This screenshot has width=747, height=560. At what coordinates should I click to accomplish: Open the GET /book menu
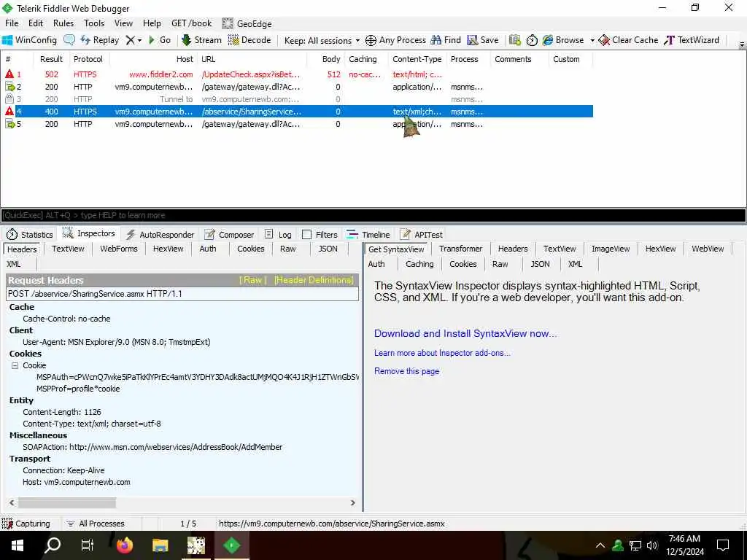[192, 23]
